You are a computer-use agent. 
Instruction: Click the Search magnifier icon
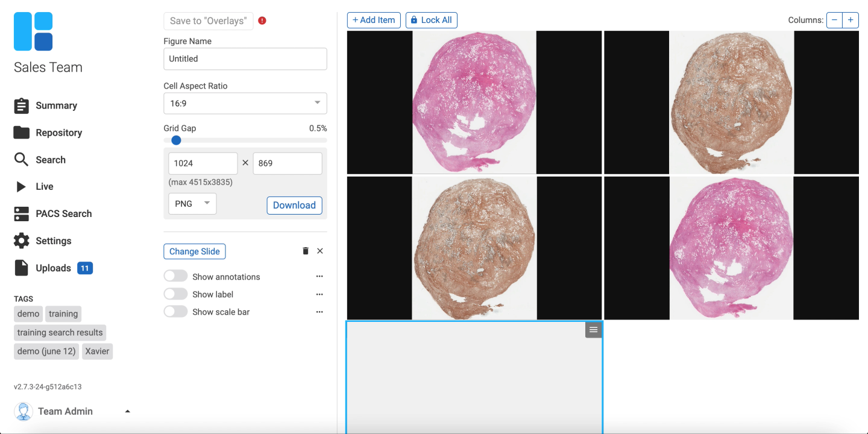21,160
